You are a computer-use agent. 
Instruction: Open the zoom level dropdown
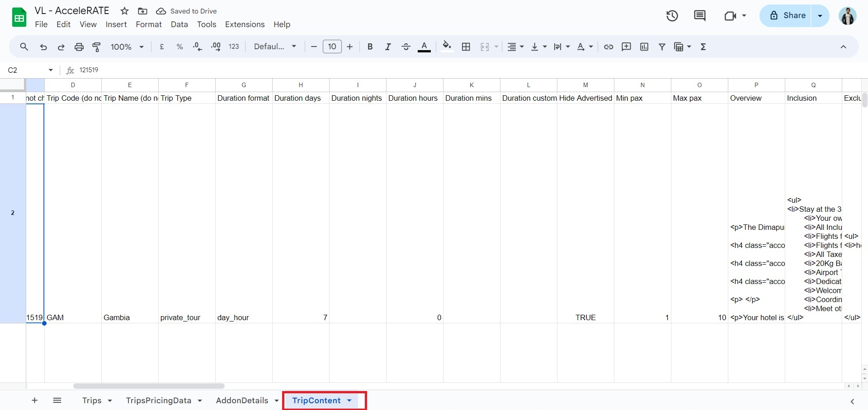coord(127,47)
